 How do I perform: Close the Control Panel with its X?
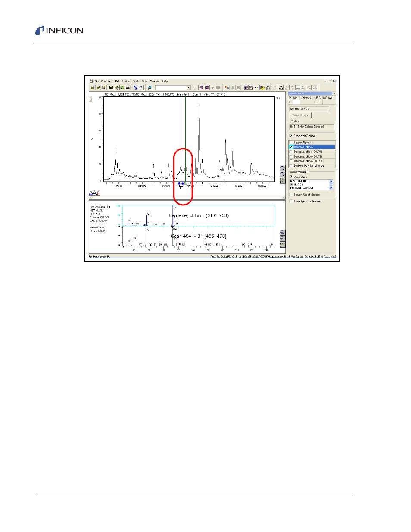pos(334,93)
